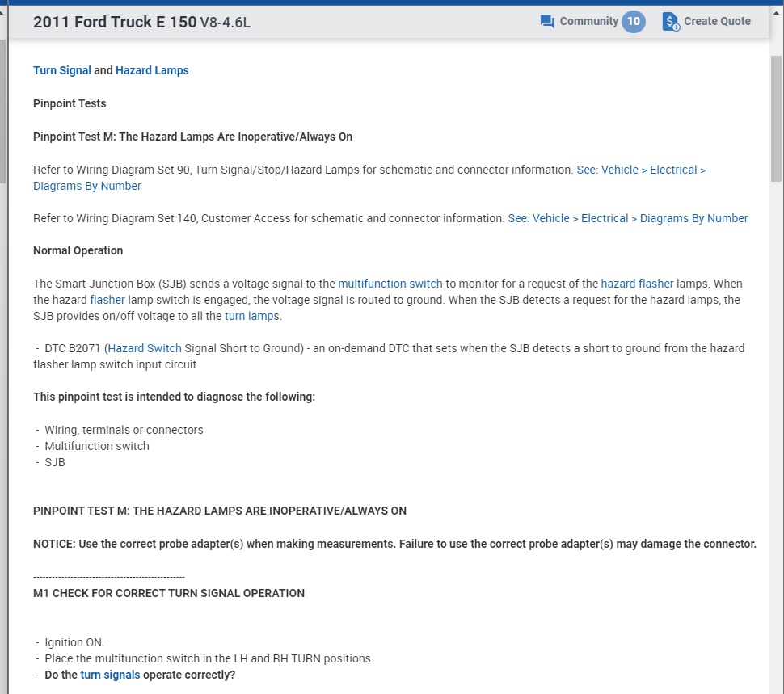The image size is (784, 694).
Task: Open the Hazard Switch link in DTC B2071
Action: 145,348
